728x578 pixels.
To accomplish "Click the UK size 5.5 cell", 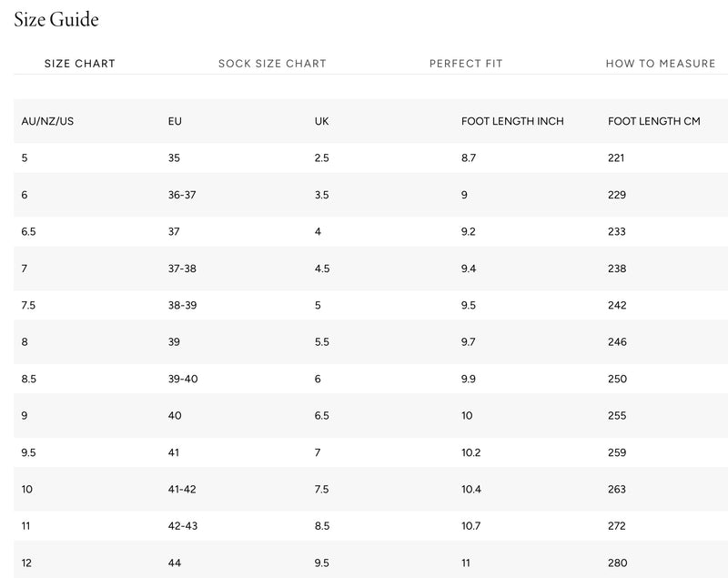I will pos(321,342).
